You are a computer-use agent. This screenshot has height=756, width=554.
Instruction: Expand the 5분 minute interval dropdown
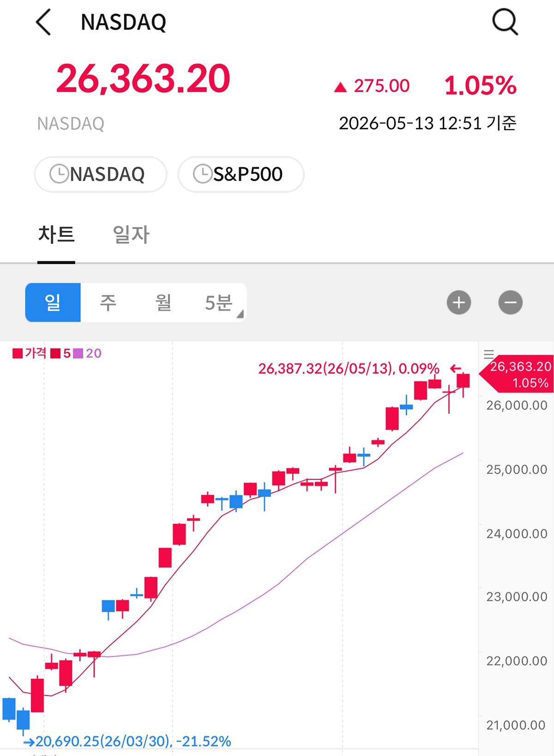[x=219, y=302]
